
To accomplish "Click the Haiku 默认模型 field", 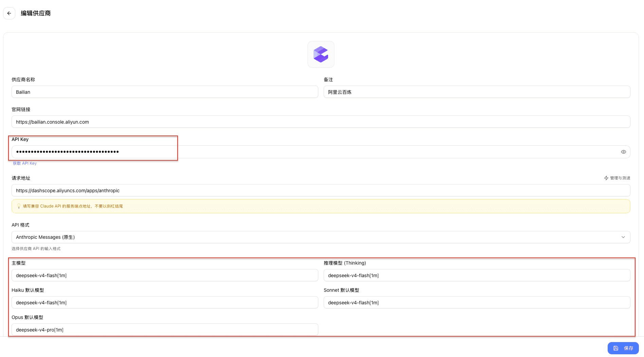I will pyautogui.click(x=165, y=303).
